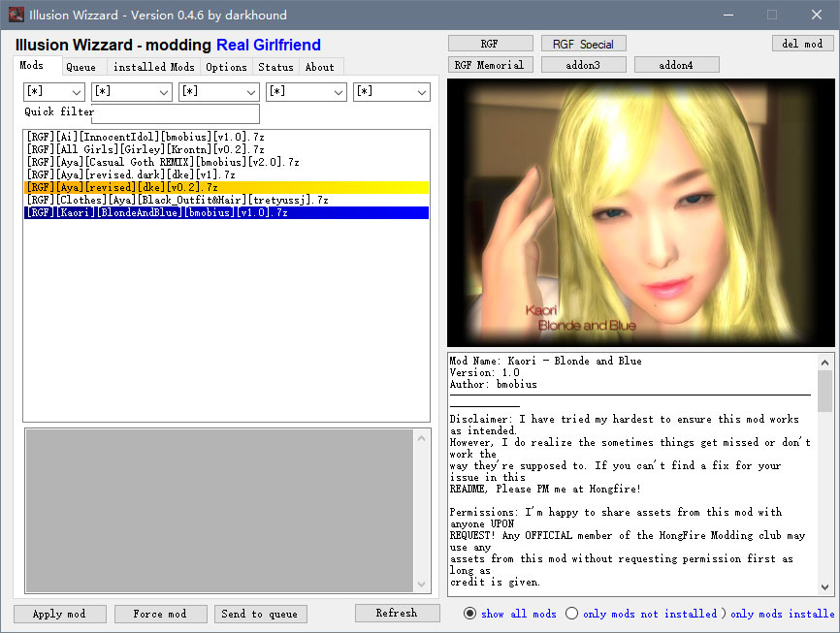This screenshot has height=633, width=840.
Task: Select the [Aya][Casual Goth REMIX] mod entry
Action: pyautogui.click(x=226, y=162)
